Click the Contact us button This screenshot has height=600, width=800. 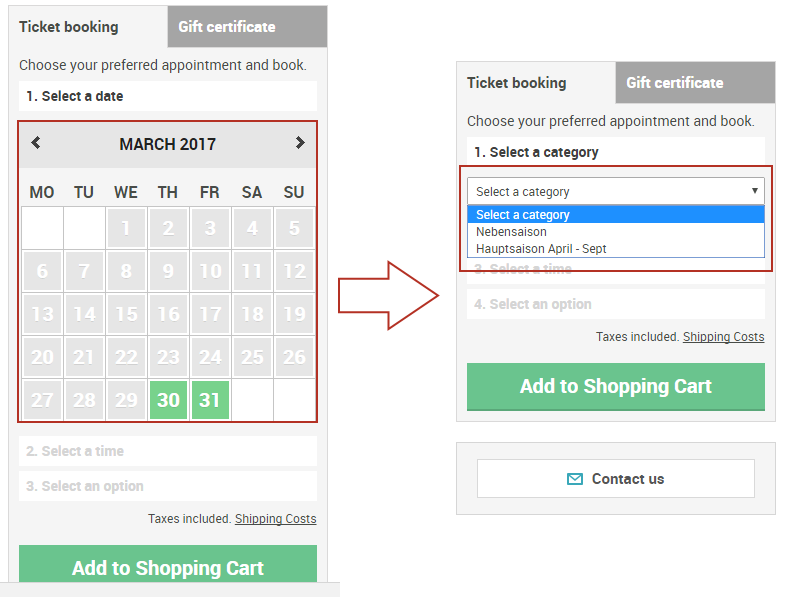pyautogui.click(x=615, y=479)
